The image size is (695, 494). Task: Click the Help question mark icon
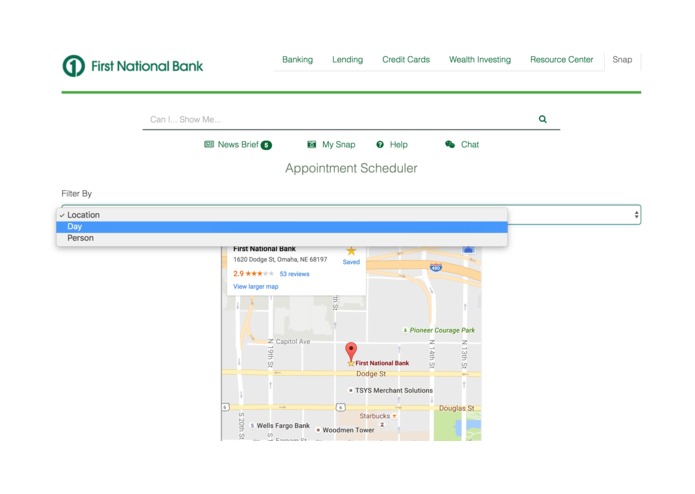(380, 144)
